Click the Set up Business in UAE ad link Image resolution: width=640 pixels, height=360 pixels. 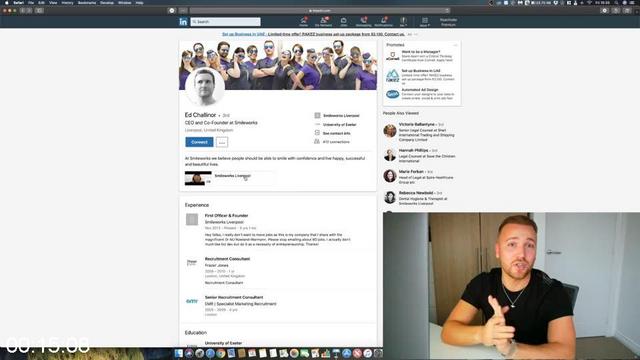[x=313, y=34]
